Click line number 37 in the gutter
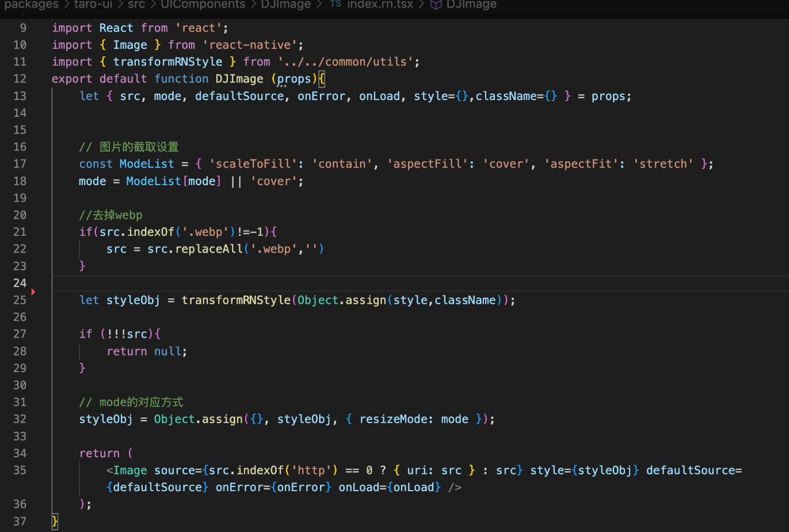 pyautogui.click(x=20, y=521)
